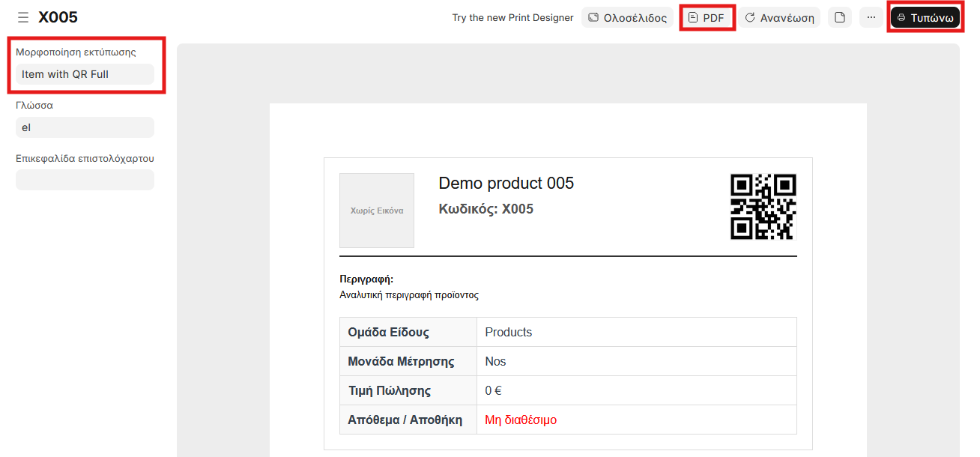Follow the Try the new Print Designer link
This screenshot has height=457, width=980.
pyautogui.click(x=512, y=17)
